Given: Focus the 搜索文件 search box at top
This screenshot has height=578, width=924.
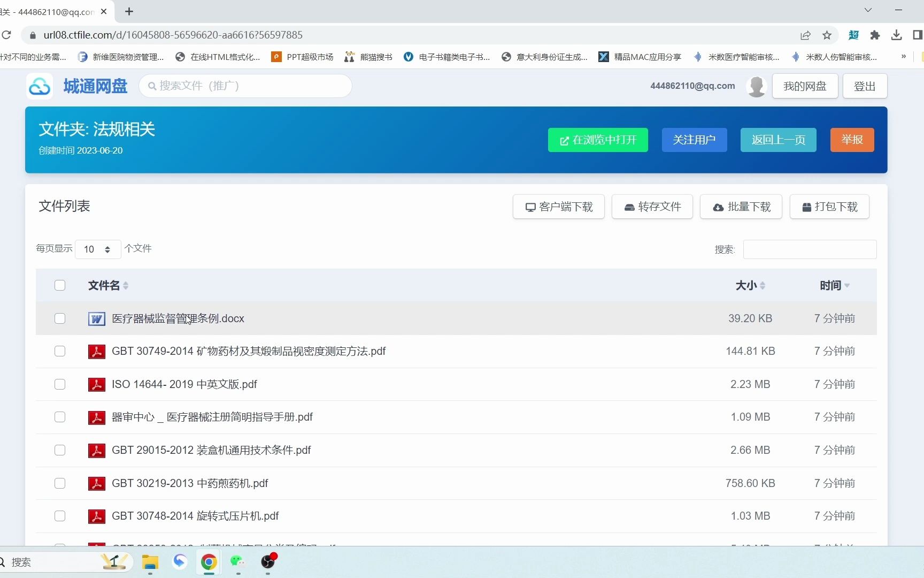Looking at the screenshot, I should [x=245, y=86].
